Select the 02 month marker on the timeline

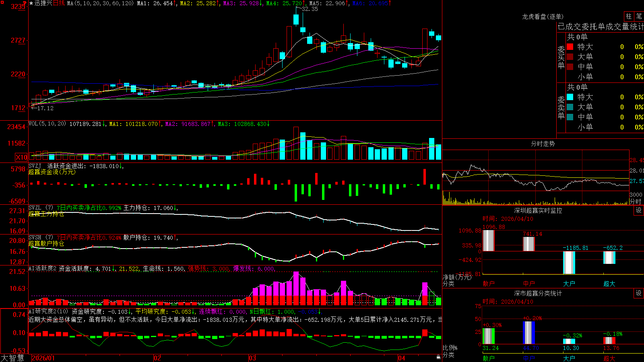pos(157,358)
